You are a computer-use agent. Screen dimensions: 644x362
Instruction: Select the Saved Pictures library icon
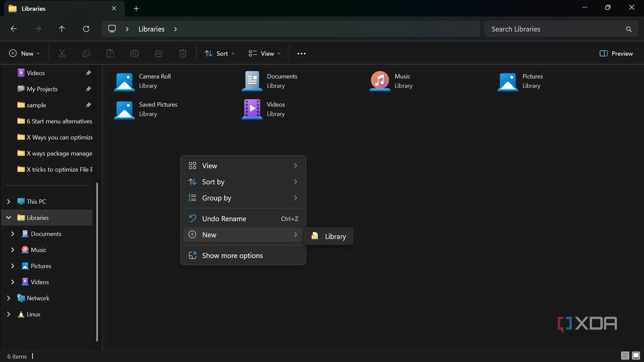coord(125,109)
